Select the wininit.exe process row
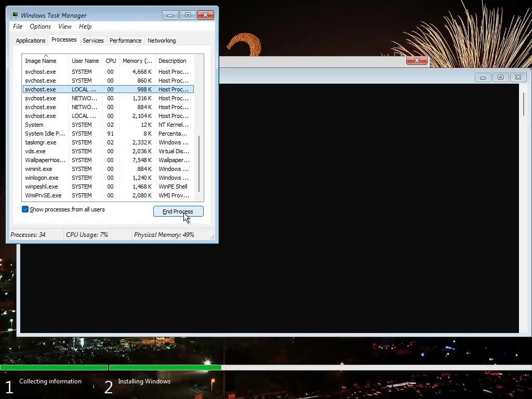The height and width of the screenshot is (399, 532). (x=108, y=169)
